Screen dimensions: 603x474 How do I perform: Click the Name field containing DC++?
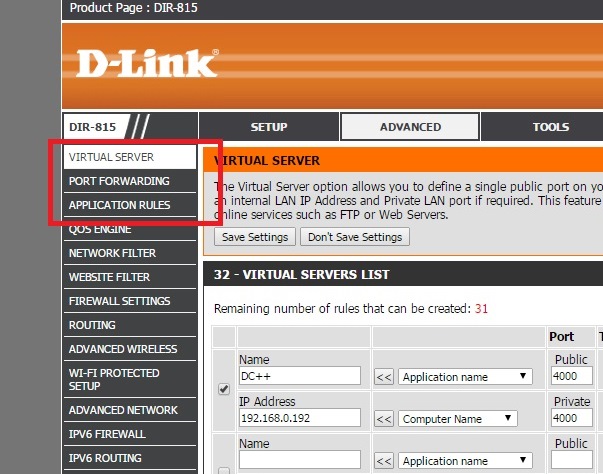[299, 377]
